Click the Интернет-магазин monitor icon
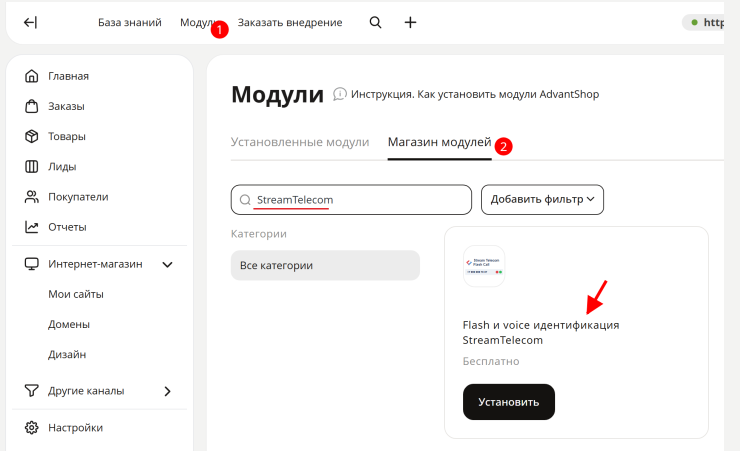The image size is (740, 451). [32, 264]
